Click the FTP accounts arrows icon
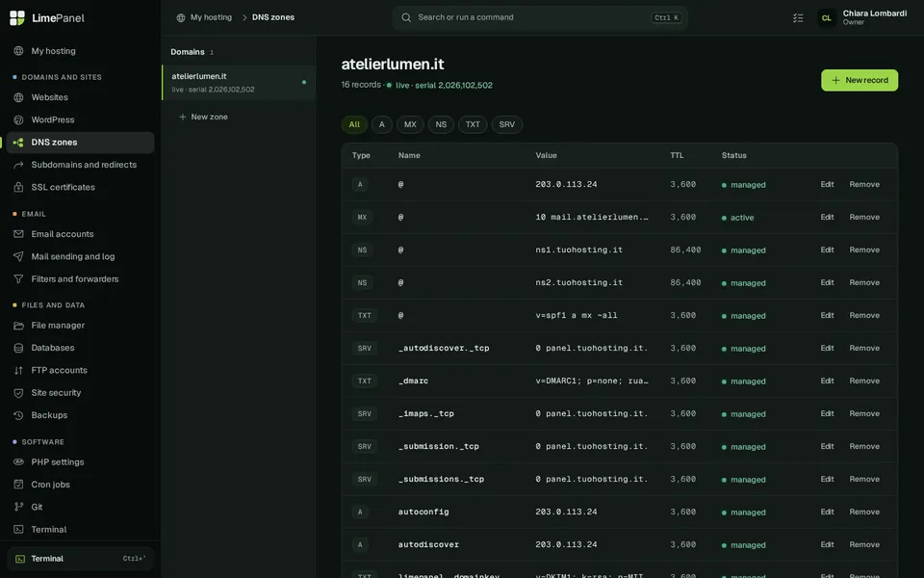The width and height of the screenshot is (924, 578). [19, 370]
